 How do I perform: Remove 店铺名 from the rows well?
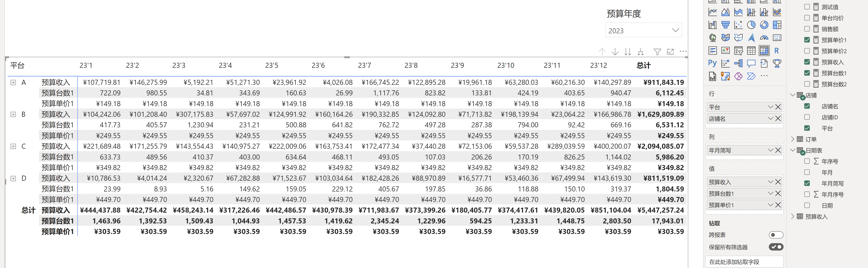(778, 119)
